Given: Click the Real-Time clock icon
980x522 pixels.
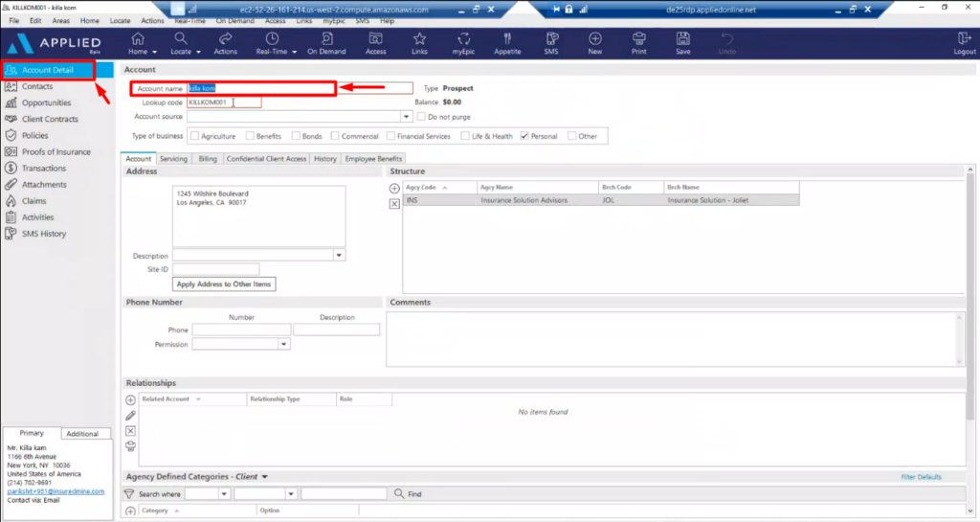Looking at the screenshot, I should pyautogui.click(x=272, y=38).
